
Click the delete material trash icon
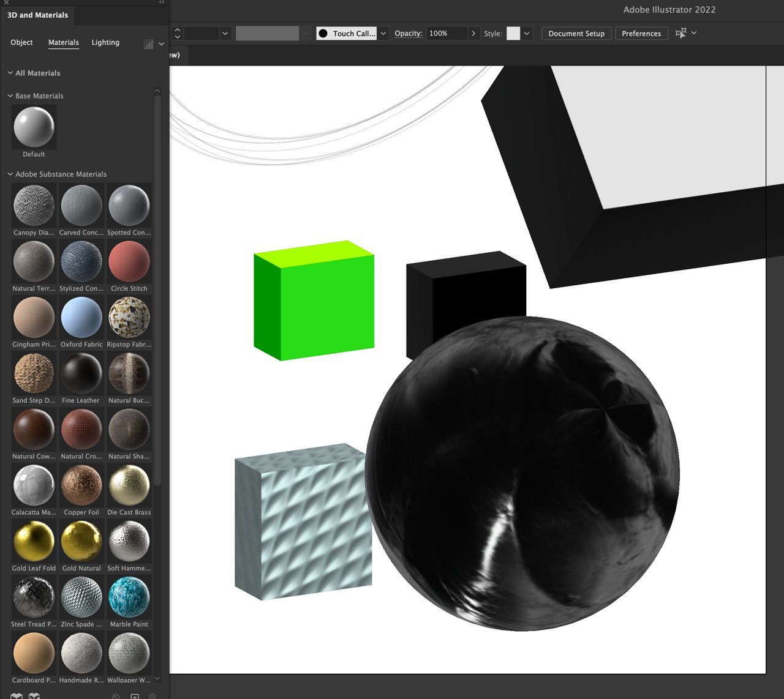tap(153, 696)
